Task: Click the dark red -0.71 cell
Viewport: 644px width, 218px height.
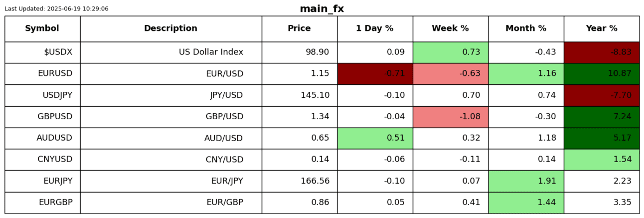Action: pos(375,74)
